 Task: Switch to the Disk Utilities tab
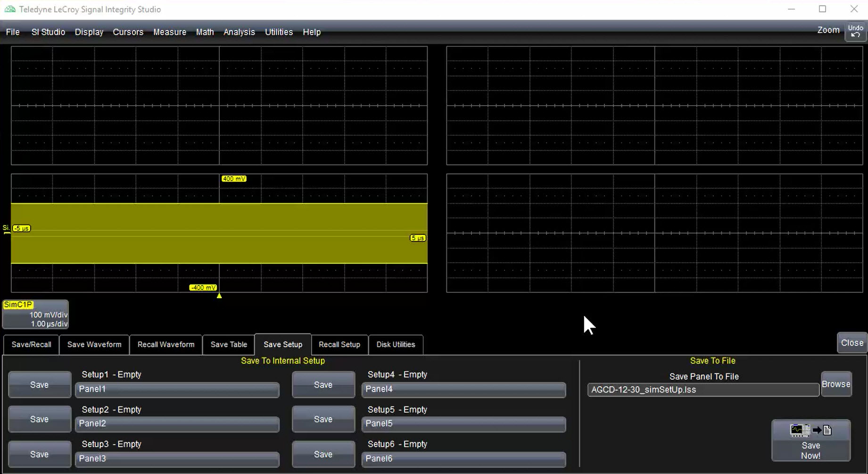(396, 345)
